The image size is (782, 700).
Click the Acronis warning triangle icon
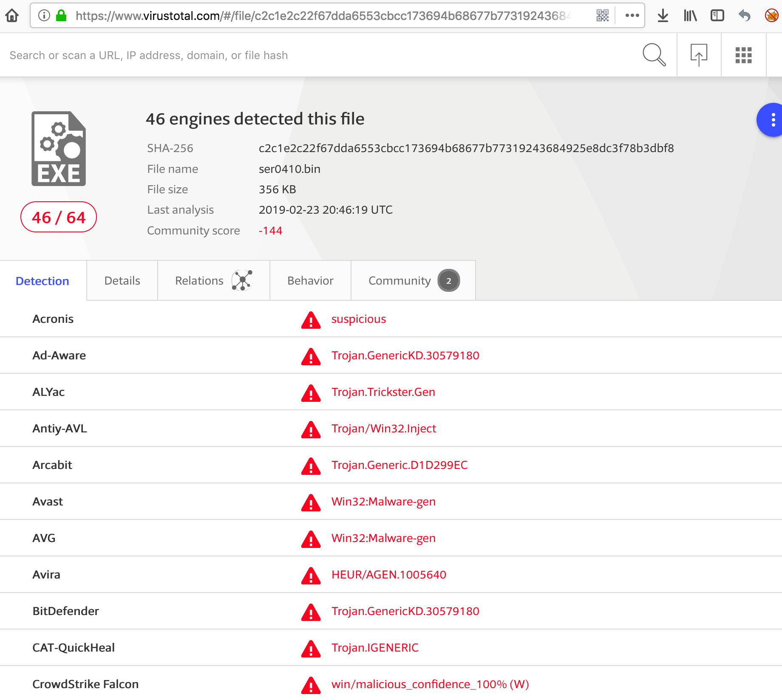(x=311, y=320)
